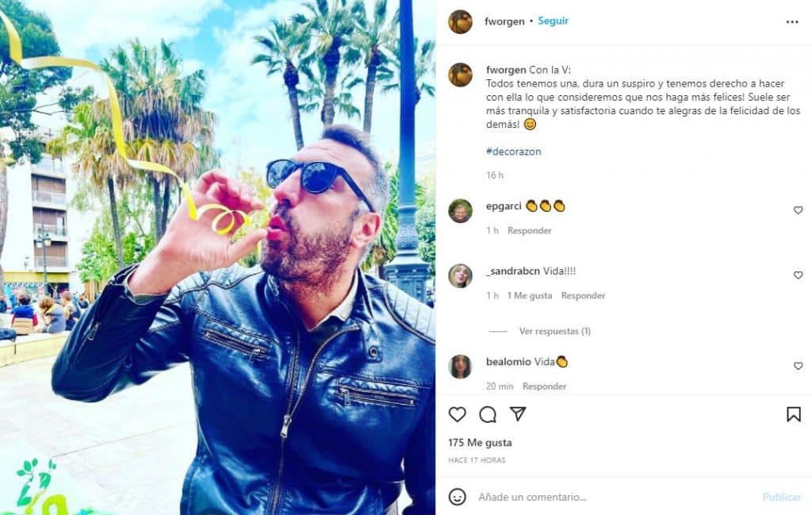This screenshot has width=812, height=515.
Task: Like bealomio's comment heart
Action: click(x=798, y=366)
